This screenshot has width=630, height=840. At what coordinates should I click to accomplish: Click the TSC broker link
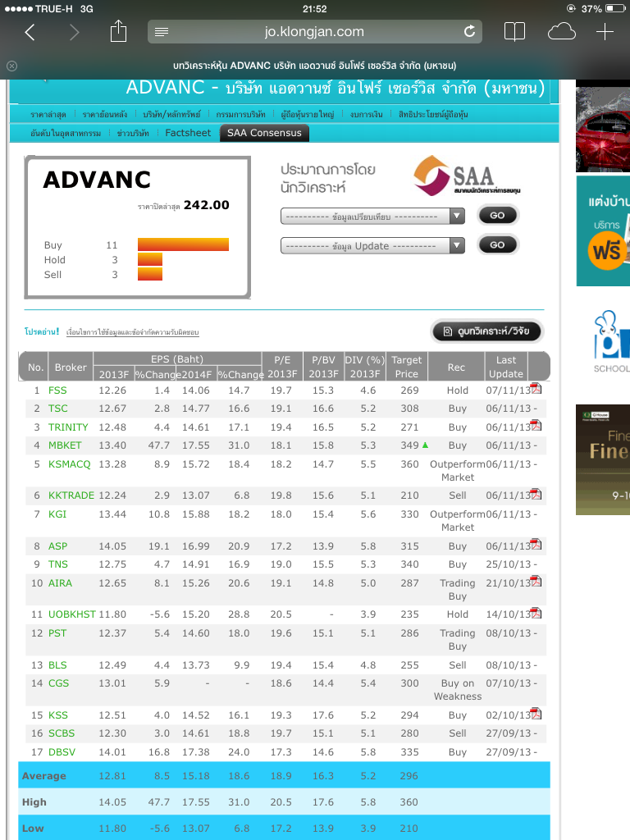(58, 409)
